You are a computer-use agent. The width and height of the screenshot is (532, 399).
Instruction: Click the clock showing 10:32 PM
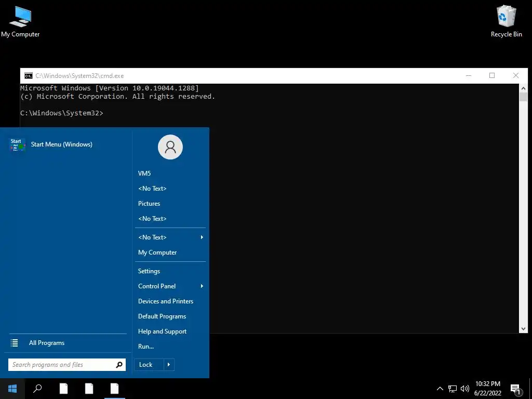(487, 384)
